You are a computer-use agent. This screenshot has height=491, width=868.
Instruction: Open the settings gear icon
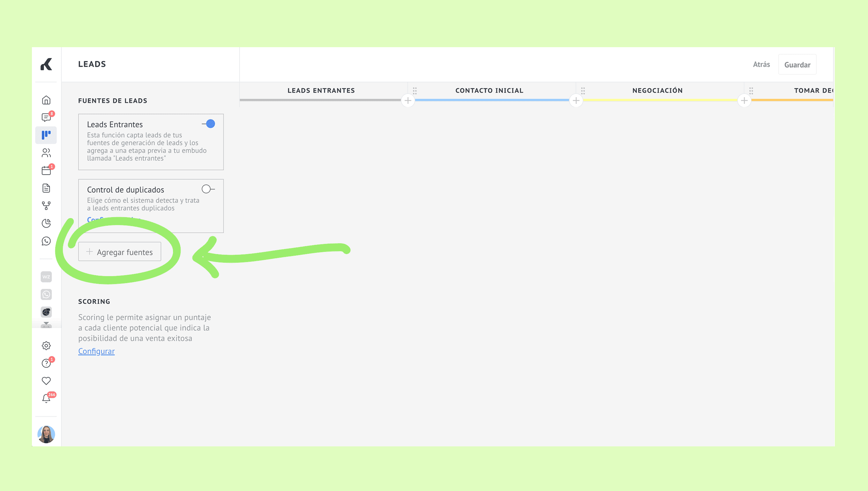pos(46,346)
